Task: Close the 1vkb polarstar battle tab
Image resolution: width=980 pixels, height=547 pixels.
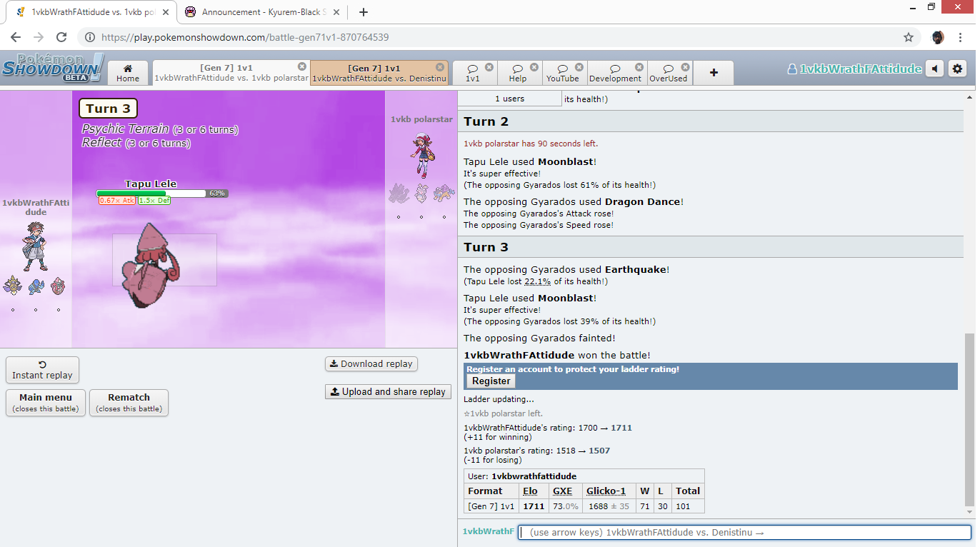Action: [x=302, y=66]
